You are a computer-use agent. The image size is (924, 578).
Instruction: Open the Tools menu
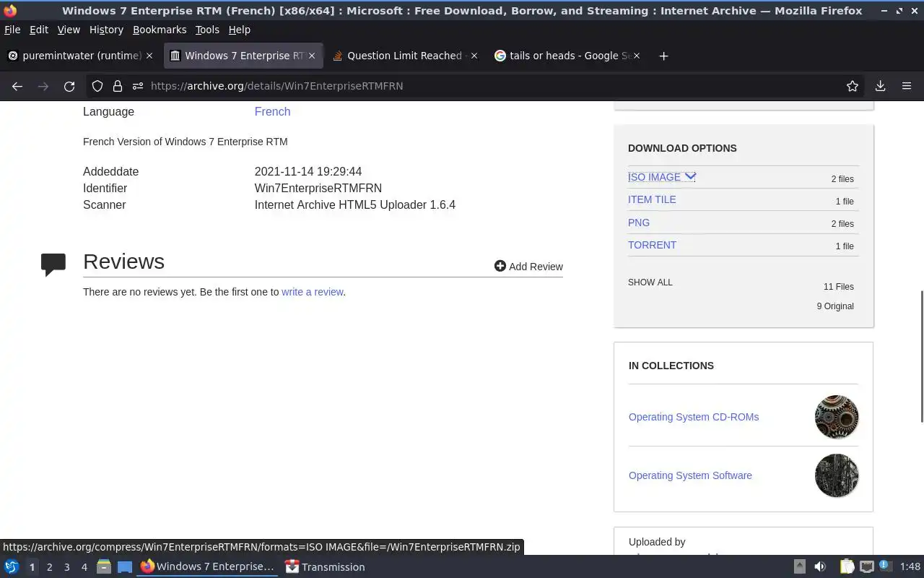tap(207, 30)
